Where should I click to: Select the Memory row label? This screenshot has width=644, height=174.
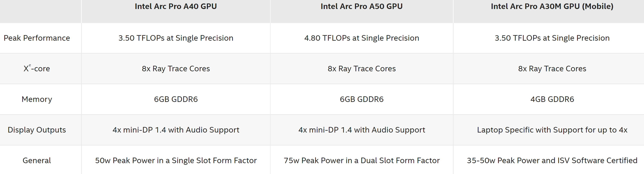click(37, 99)
